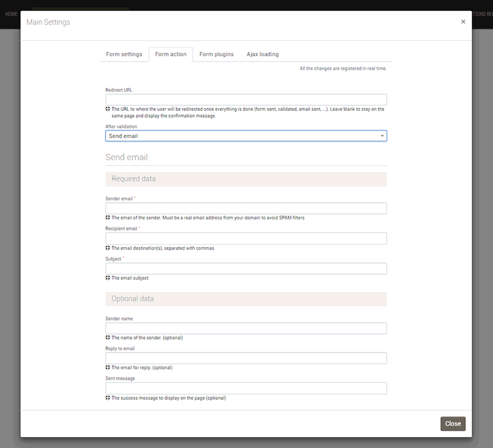
Task: Click help icon beside sender email SPAM hint
Action: 108,218
